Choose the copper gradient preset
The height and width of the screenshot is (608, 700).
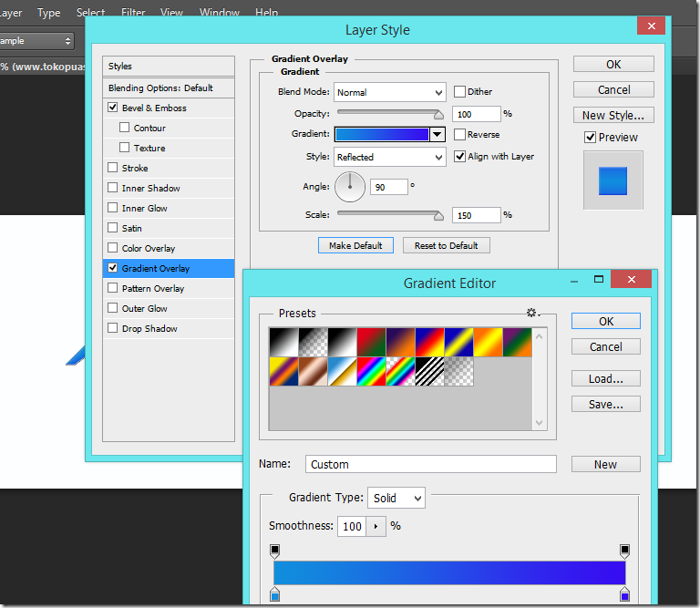pos(313,371)
